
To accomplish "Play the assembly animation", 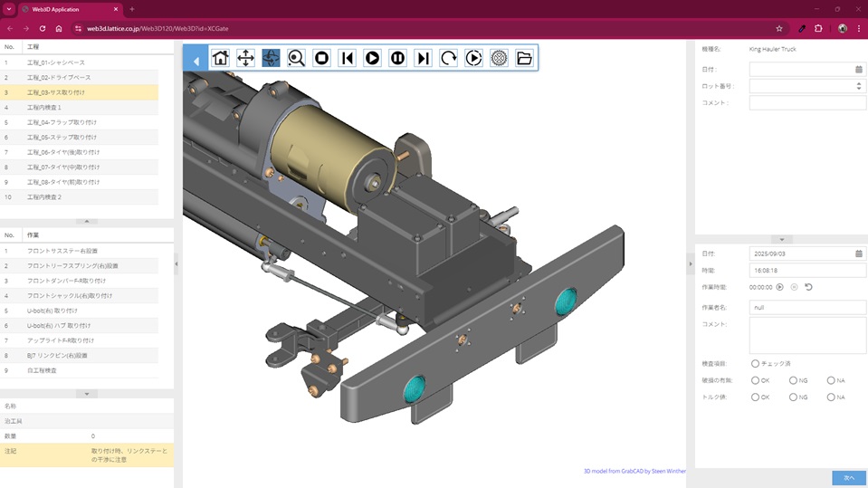I will point(372,58).
